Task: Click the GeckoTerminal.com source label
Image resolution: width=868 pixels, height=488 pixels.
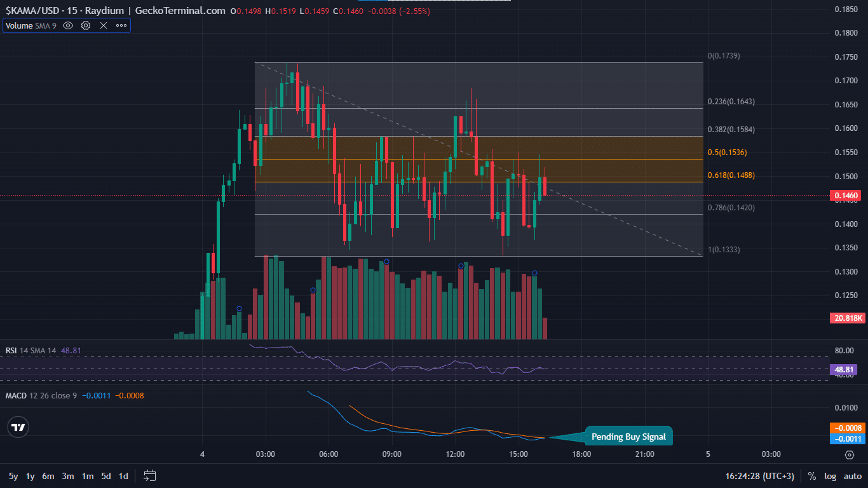Action: (181, 11)
